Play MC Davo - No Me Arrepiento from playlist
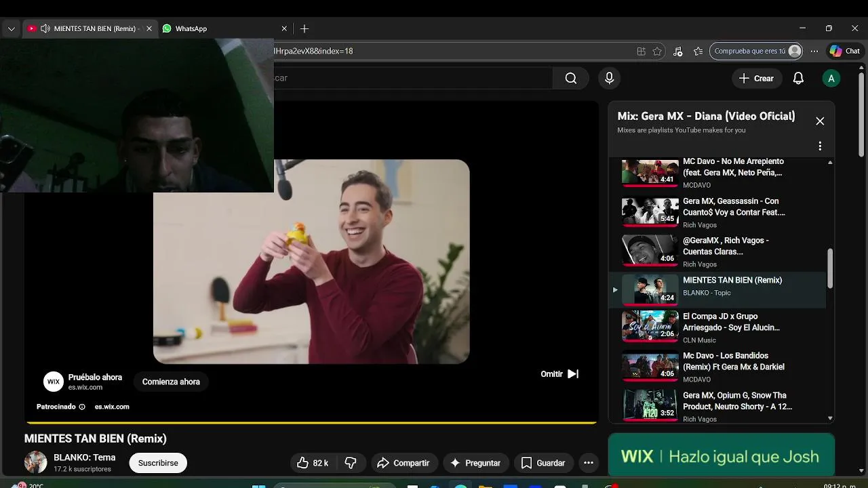This screenshot has width=868, height=488. (x=719, y=172)
